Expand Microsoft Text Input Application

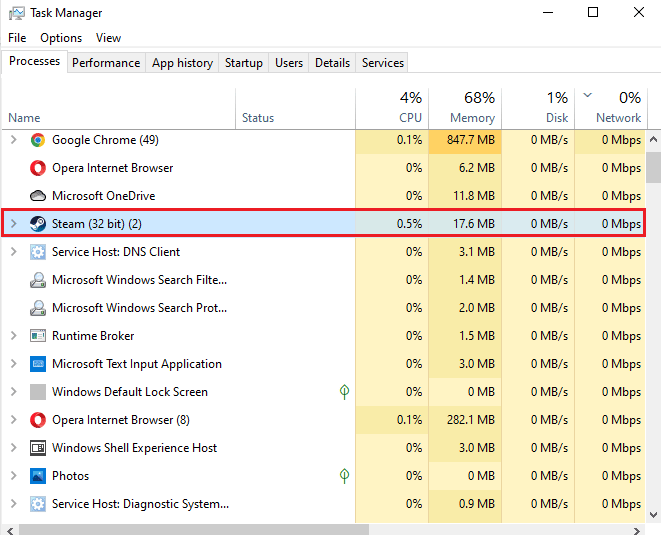click(x=13, y=363)
